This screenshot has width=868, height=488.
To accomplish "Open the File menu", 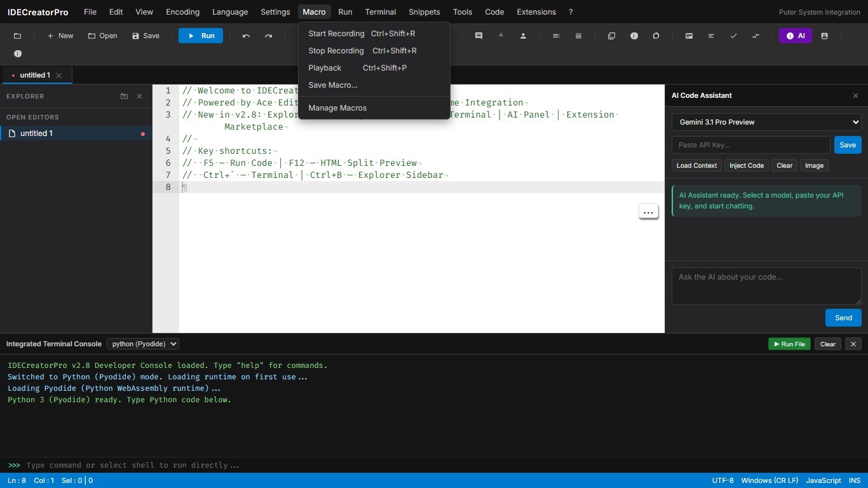I will tap(90, 12).
